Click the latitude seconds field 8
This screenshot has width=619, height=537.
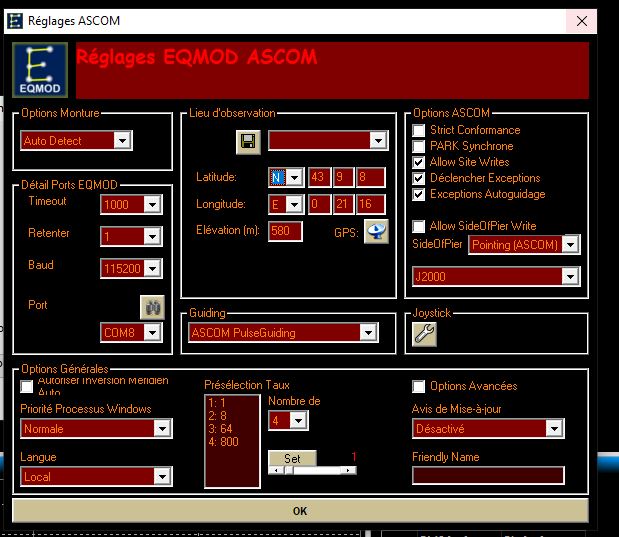370,177
